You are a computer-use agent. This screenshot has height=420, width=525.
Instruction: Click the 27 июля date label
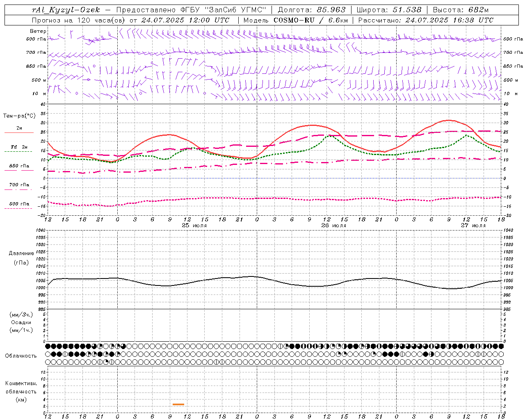point(473,226)
